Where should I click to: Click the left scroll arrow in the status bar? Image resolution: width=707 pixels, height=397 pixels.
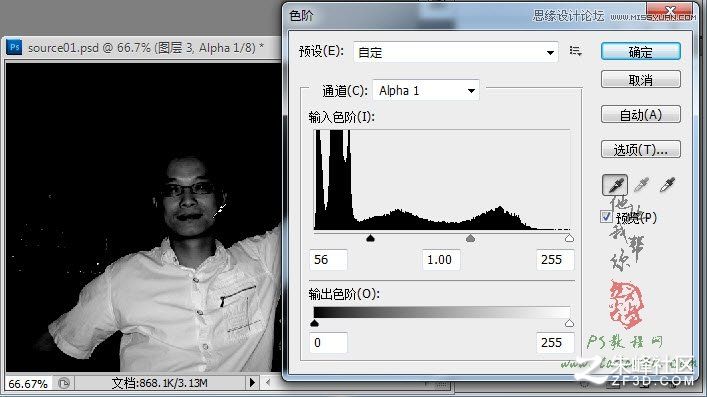coord(268,383)
